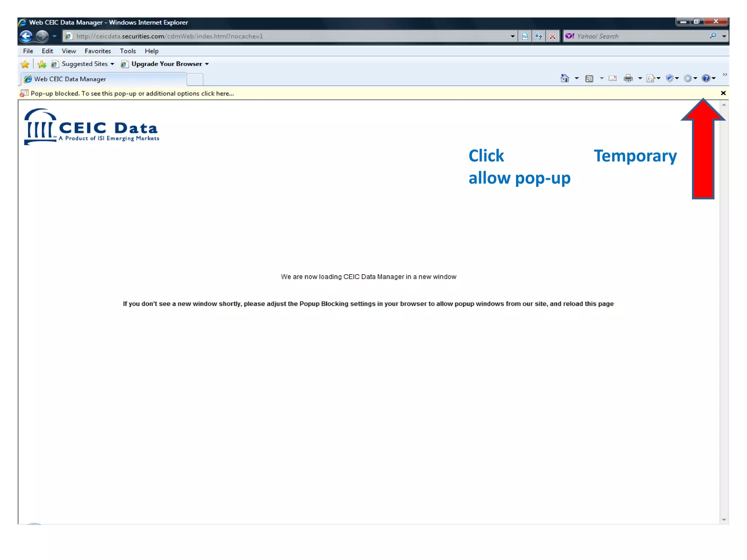Open the File menu
Viewport: 747px width, 560px height.
28,51
